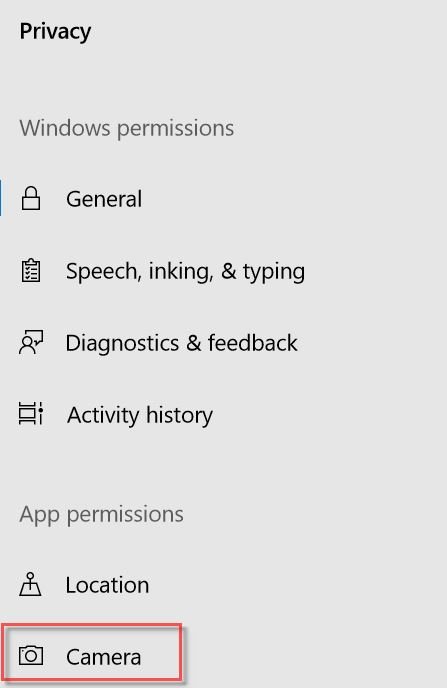447x688 pixels.
Task: Click the Windows permissions section heading
Action: click(127, 129)
